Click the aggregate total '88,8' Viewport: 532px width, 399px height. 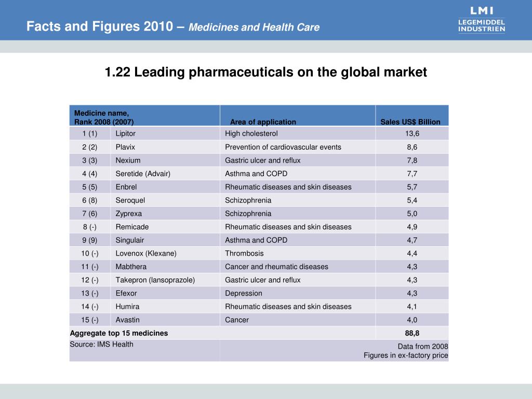[x=412, y=333]
